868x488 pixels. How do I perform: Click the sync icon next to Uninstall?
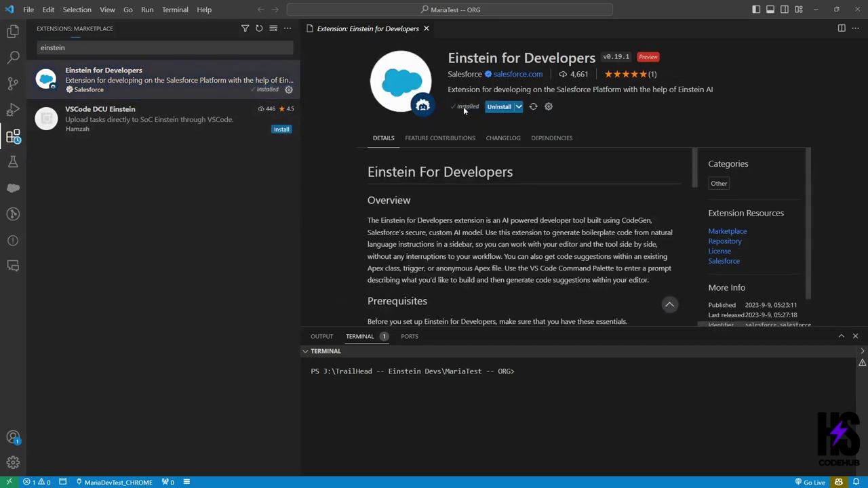[533, 106]
